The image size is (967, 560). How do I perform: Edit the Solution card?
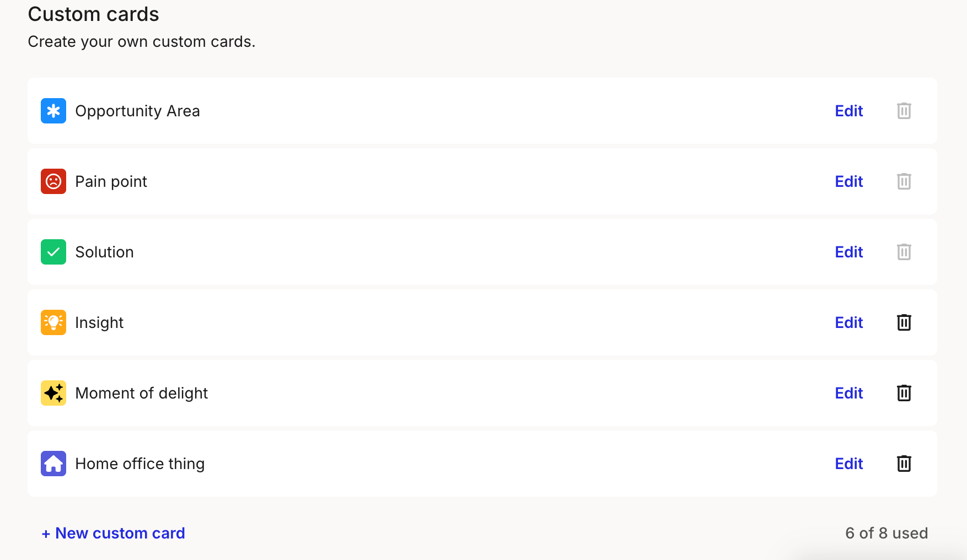click(848, 252)
